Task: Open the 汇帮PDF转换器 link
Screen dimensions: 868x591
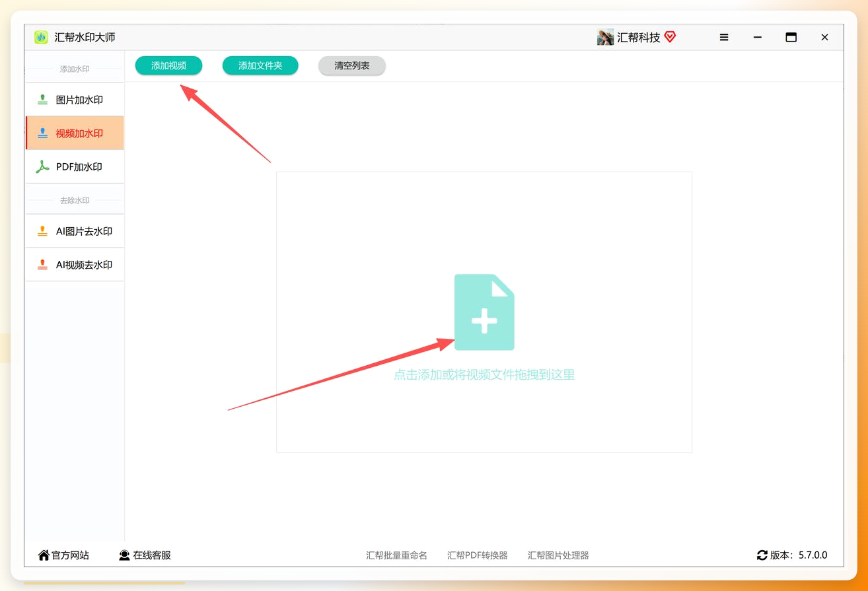Action: tap(478, 555)
